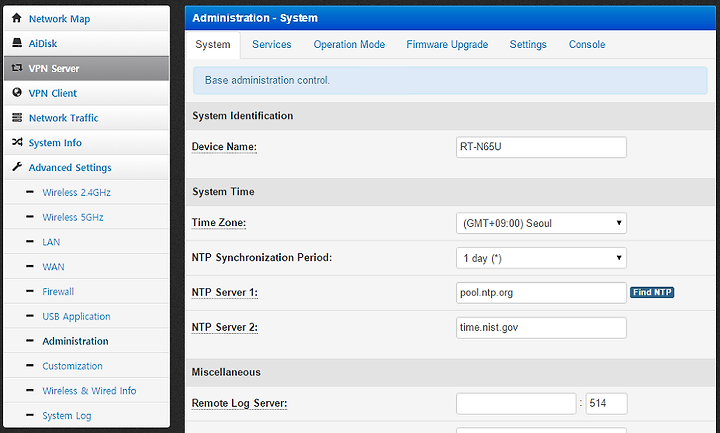Click the System Info shuffle icon
Image resolution: width=720 pixels, height=433 pixels.
(17, 142)
